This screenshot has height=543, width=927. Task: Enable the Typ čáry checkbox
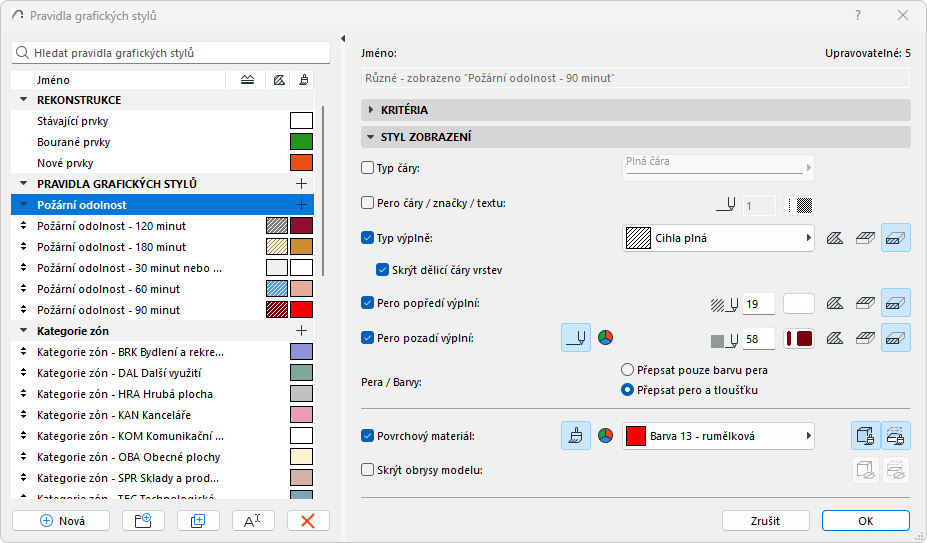point(367,168)
